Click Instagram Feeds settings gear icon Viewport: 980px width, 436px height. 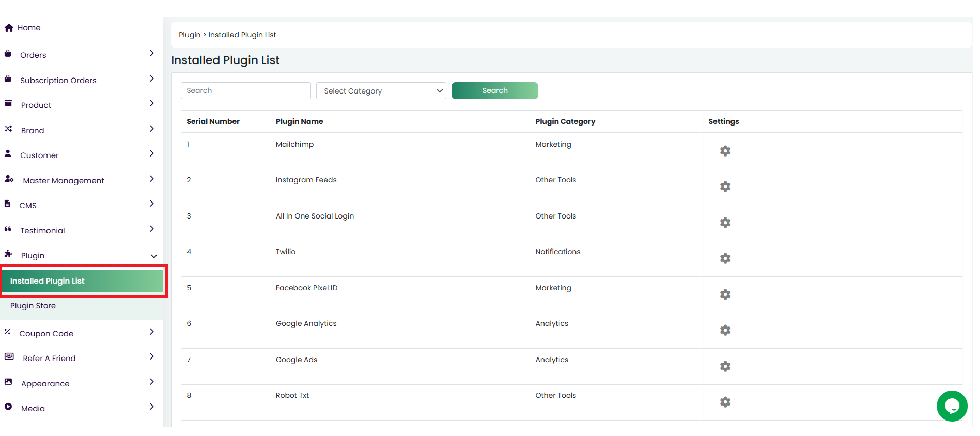click(x=725, y=186)
